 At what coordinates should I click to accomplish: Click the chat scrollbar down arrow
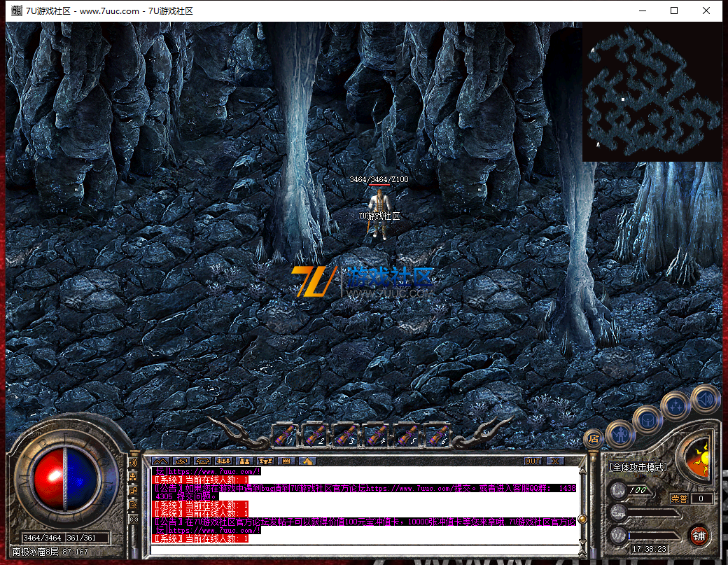(x=582, y=543)
